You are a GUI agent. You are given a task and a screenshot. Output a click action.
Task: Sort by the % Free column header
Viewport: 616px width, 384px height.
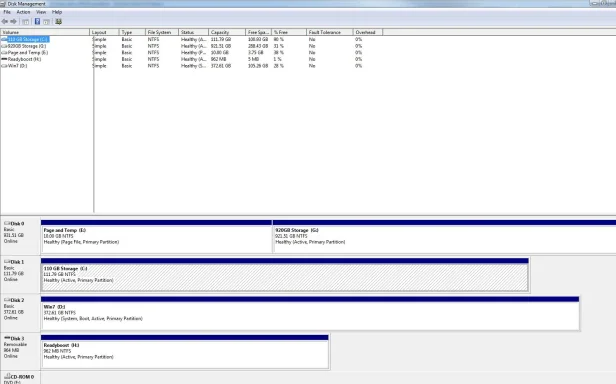pos(289,32)
